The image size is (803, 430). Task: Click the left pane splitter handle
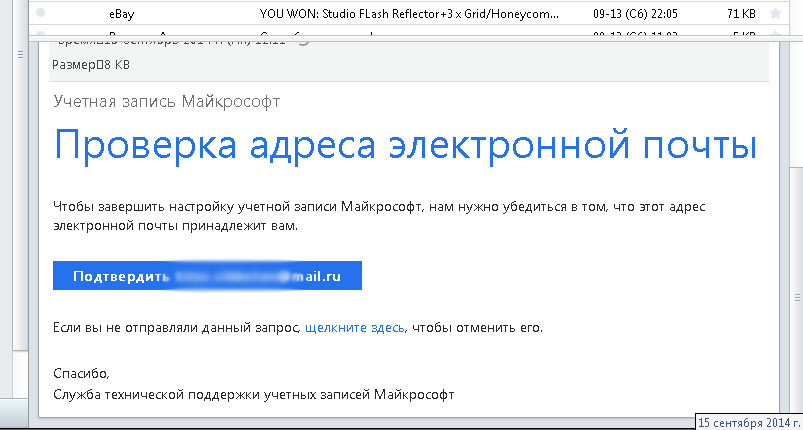[x=20, y=54]
